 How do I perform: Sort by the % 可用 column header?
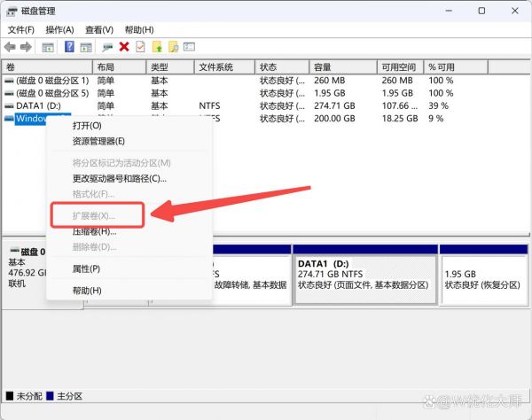(x=456, y=67)
